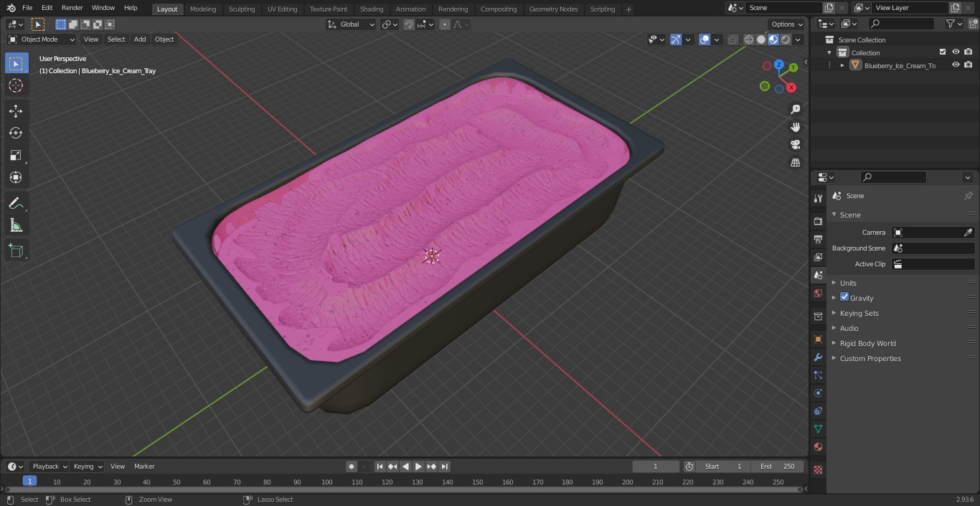Click the End frame field 250

point(776,467)
